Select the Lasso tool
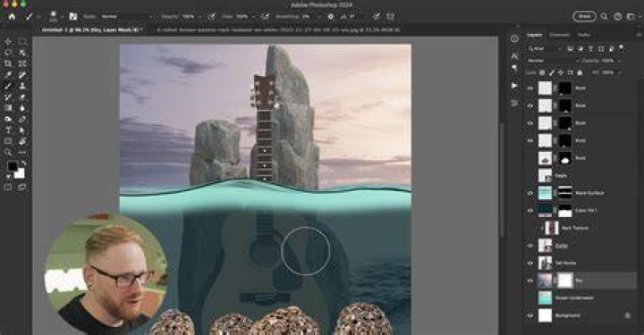This screenshot has width=644, height=335. click(x=8, y=53)
